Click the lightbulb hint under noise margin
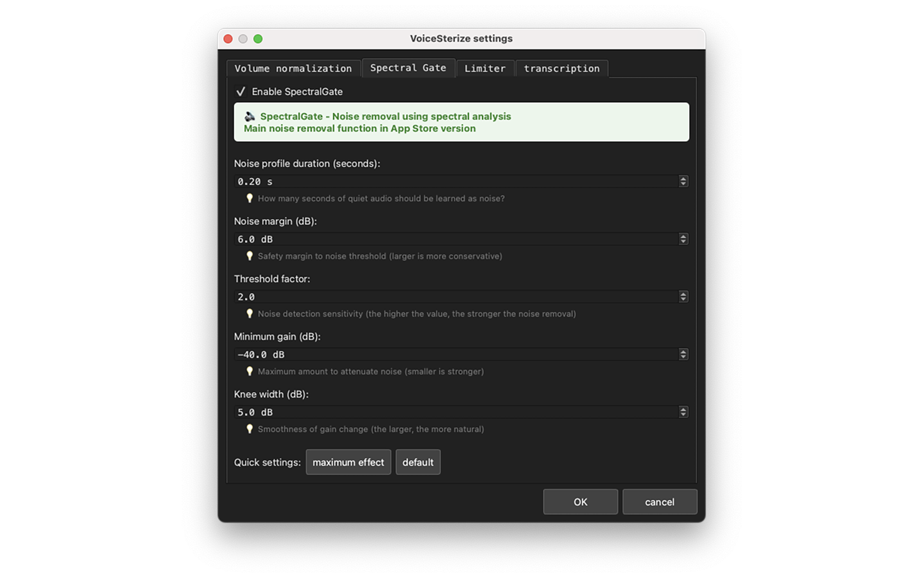 pos(250,256)
